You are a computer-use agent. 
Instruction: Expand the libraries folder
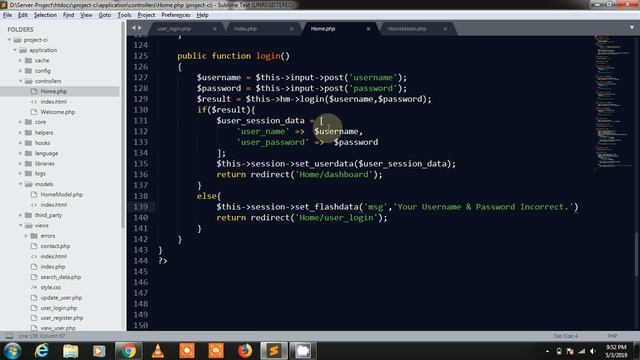click(20, 164)
